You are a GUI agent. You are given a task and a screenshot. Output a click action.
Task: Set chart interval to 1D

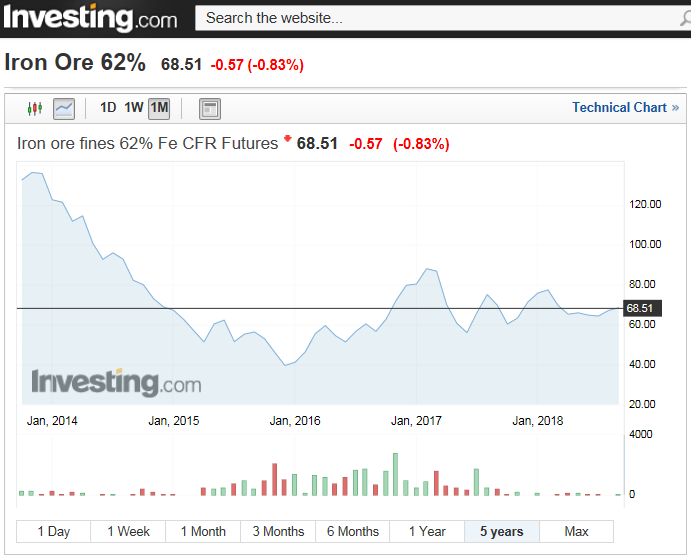(108, 108)
